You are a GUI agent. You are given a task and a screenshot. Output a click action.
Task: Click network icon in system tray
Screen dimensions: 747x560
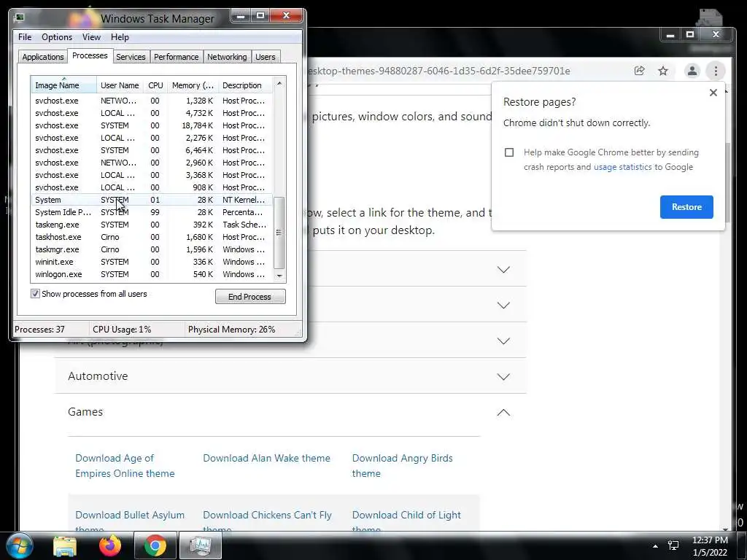click(x=673, y=545)
